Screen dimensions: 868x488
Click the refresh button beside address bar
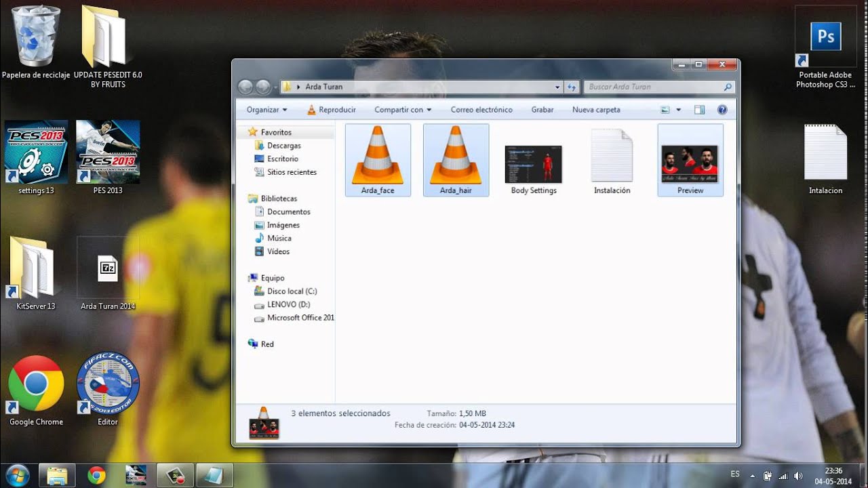tap(571, 87)
